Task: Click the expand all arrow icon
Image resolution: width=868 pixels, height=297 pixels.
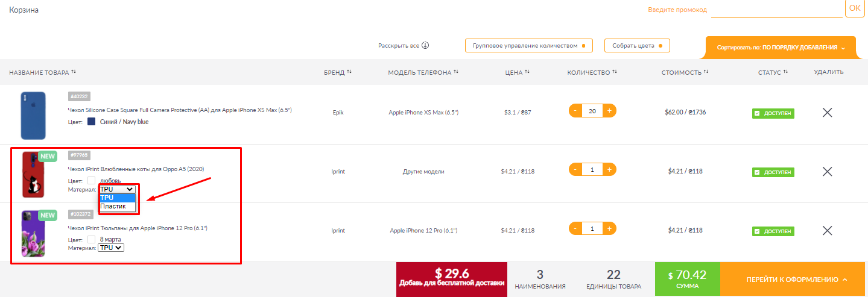Action: coord(425,46)
